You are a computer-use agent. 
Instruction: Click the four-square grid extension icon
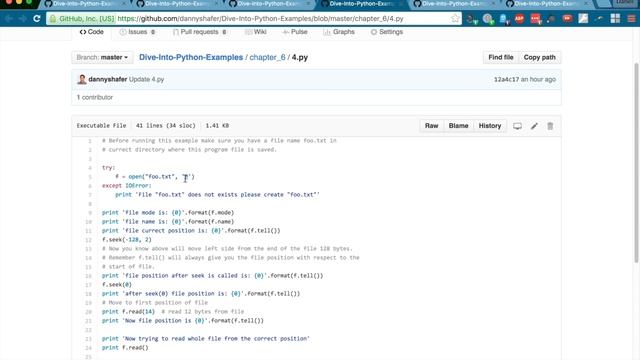point(615,18)
